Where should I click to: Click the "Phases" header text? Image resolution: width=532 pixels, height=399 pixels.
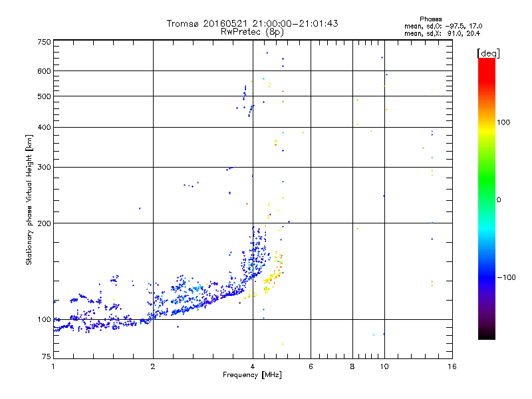tap(430, 19)
